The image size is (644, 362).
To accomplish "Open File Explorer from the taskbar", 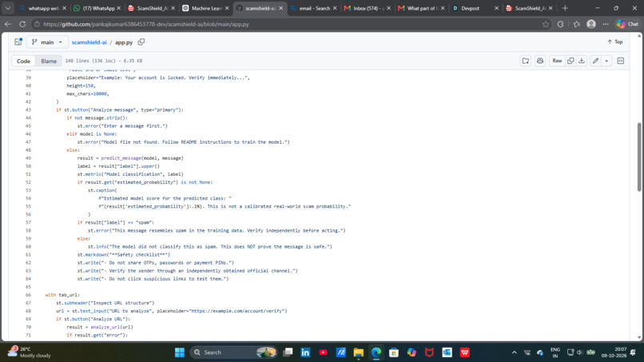I will coord(359,352).
